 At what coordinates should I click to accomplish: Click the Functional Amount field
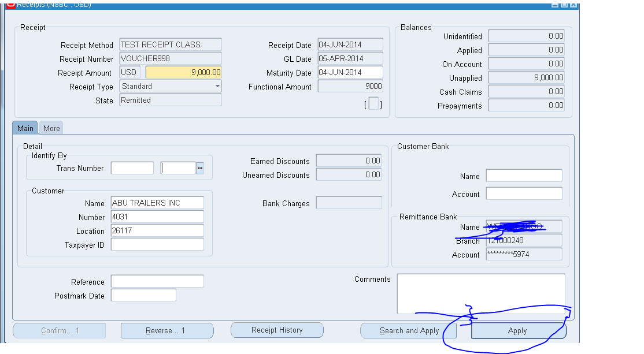click(x=350, y=87)
